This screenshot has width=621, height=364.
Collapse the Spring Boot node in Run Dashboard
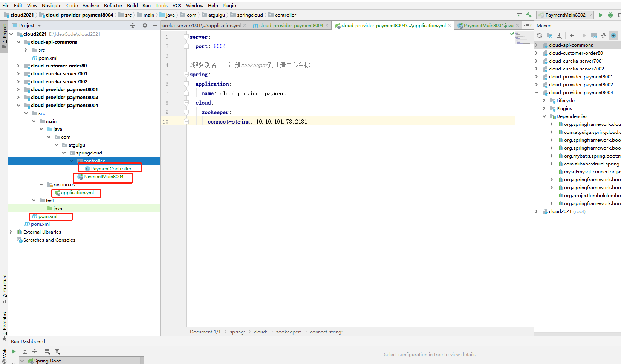click(22, 361)
